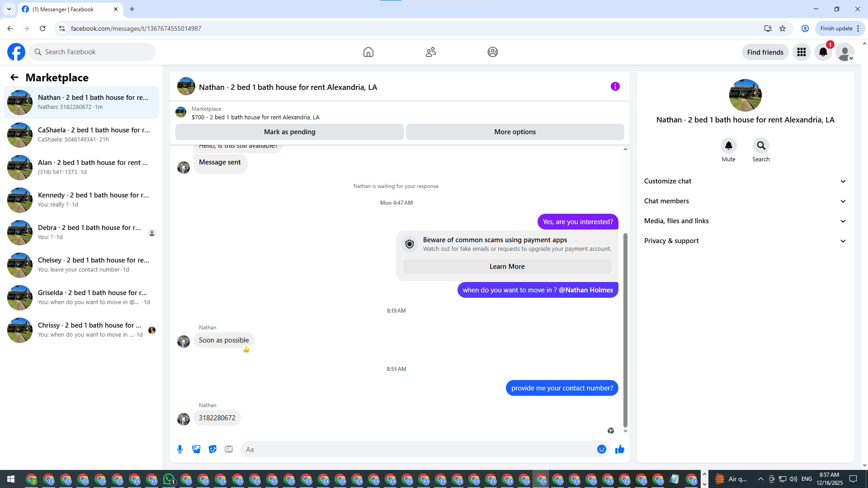Open Chrissy's conversation

point(81,330)
